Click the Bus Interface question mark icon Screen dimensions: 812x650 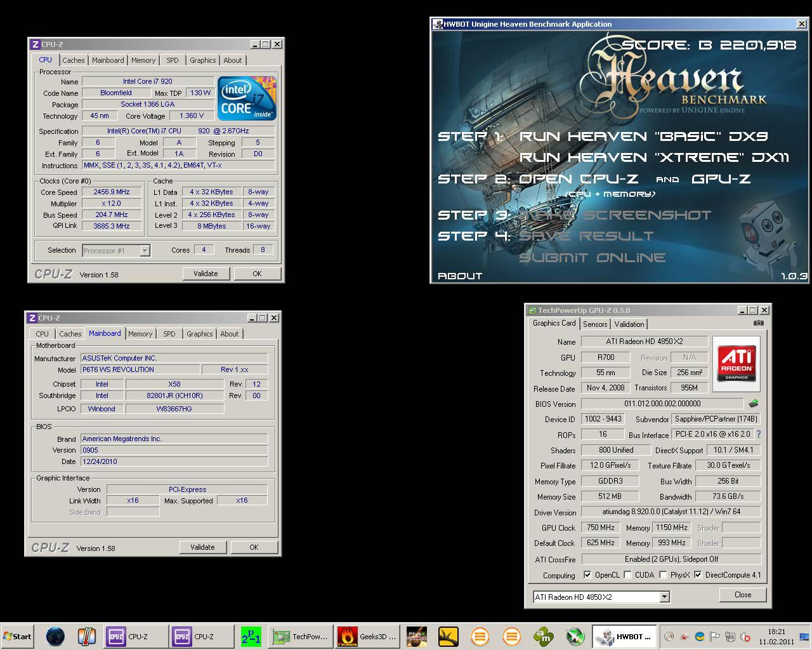[759, 434]
